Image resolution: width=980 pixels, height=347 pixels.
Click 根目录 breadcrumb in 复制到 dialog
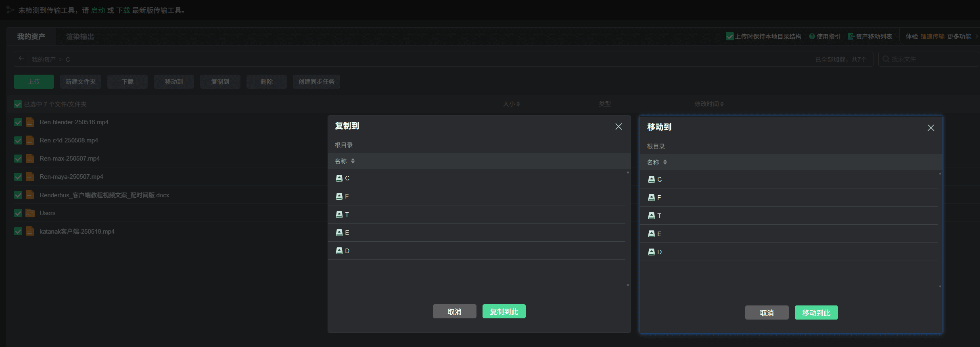point(344,145)
